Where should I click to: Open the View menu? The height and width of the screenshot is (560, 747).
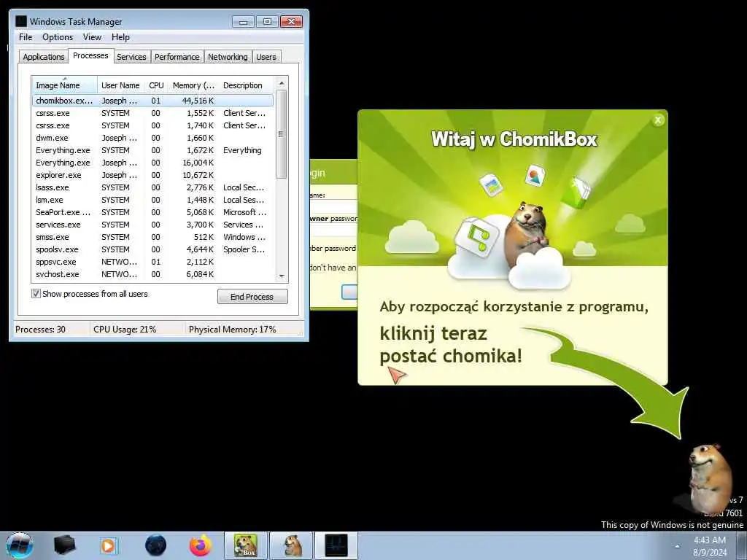coord(92,37)
